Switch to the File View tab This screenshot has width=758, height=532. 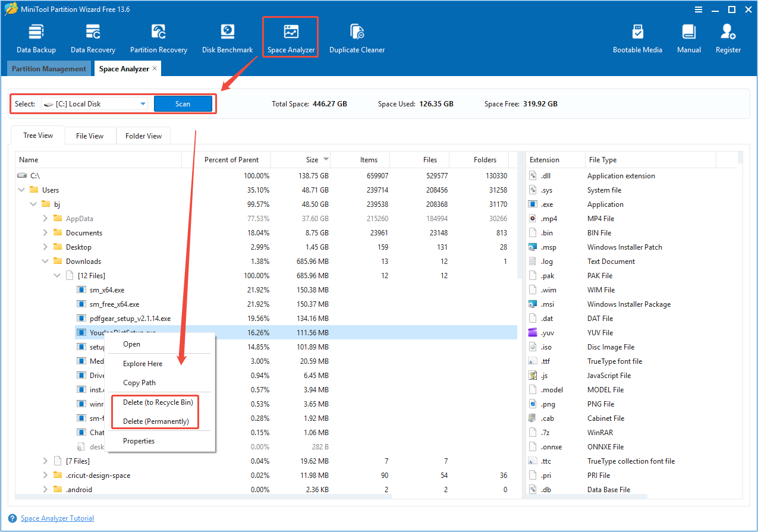pos(90,136)
